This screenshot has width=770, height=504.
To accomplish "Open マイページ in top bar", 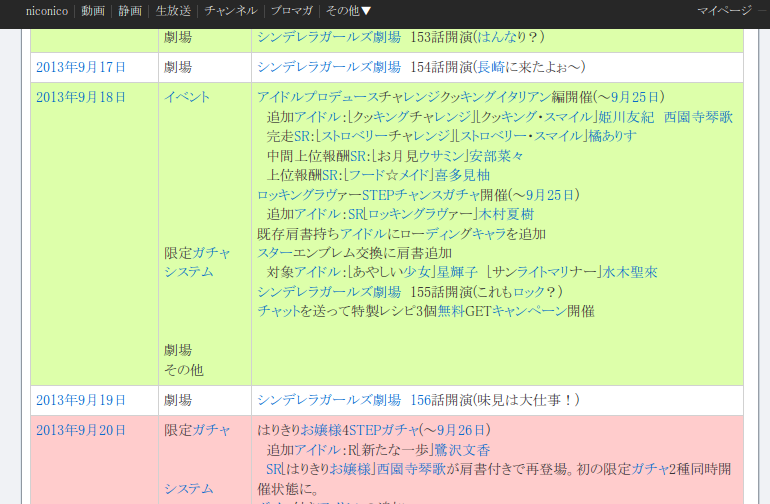I will [x=724, y=11].
